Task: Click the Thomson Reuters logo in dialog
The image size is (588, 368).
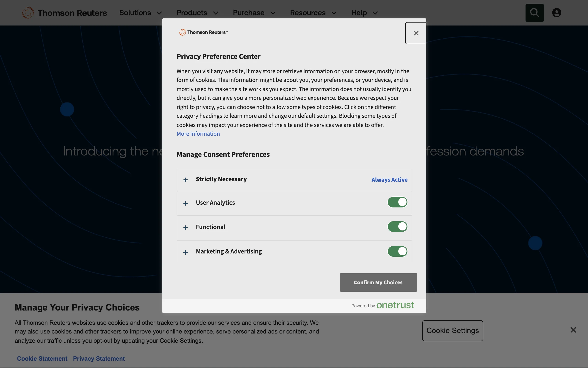Action: pos(203,32)
